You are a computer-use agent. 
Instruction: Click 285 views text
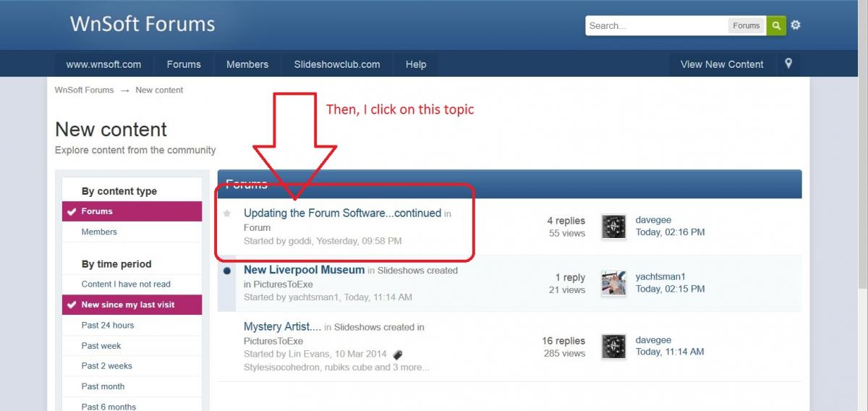click(x=564, y=353)
